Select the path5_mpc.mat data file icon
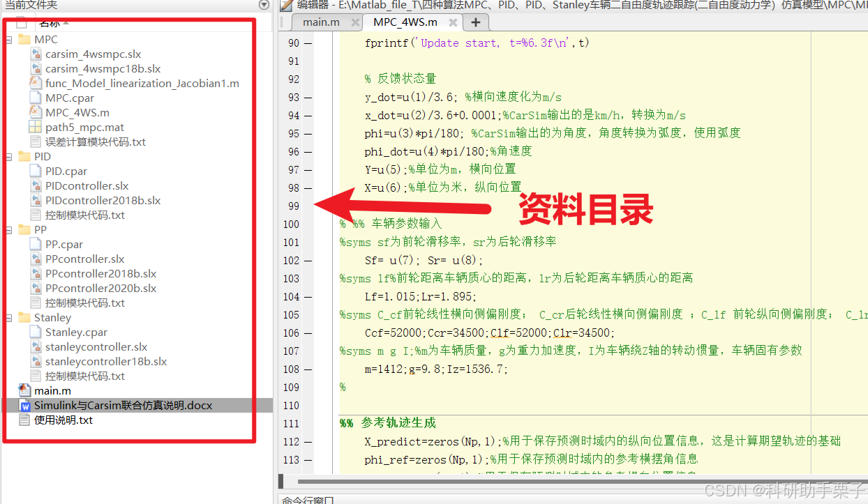This screenshot has width=868, height=504. 36,127
